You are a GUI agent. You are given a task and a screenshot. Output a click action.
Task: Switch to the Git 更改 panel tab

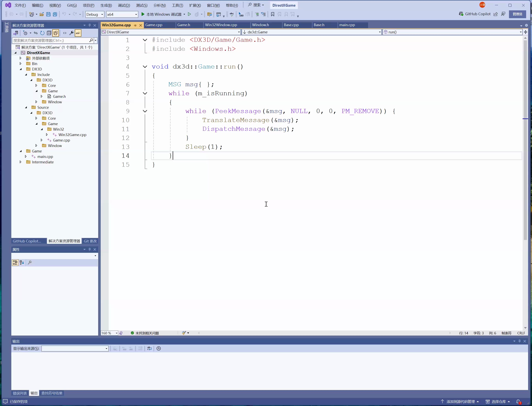[90, 241]
